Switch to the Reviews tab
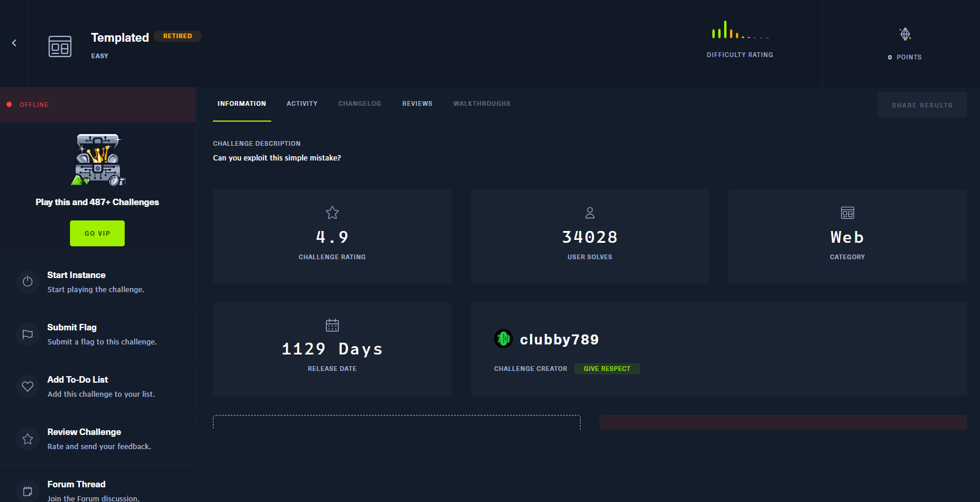The height and width of the screenshot is (502, 980). coord(417,104)
